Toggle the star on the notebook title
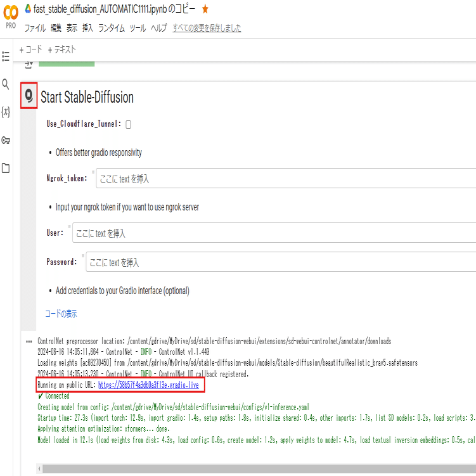This screenshot has width=476, height=476. coord(205,9)
